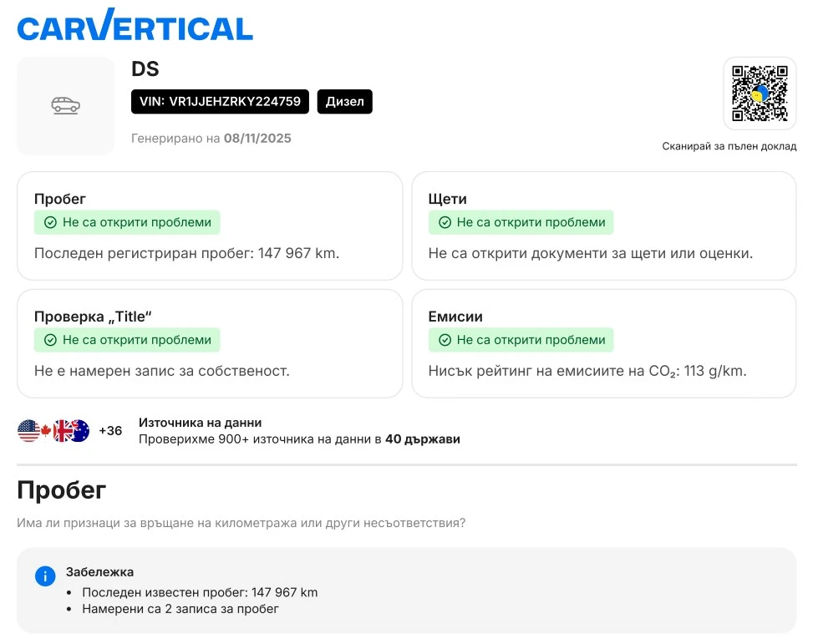The image size is (813, 644).
Task: Click the VIN number badge
Action: point(220,102)
